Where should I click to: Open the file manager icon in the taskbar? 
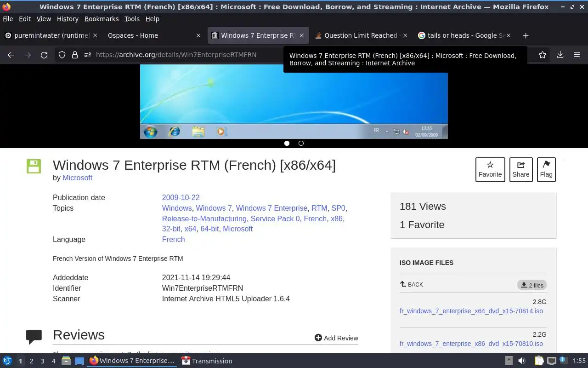tap(66, 361)
